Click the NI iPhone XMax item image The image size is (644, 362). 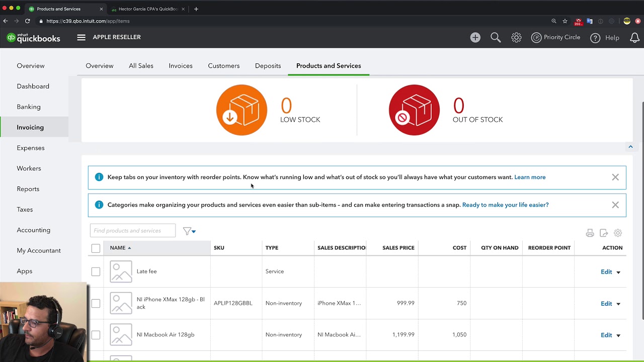121,303
